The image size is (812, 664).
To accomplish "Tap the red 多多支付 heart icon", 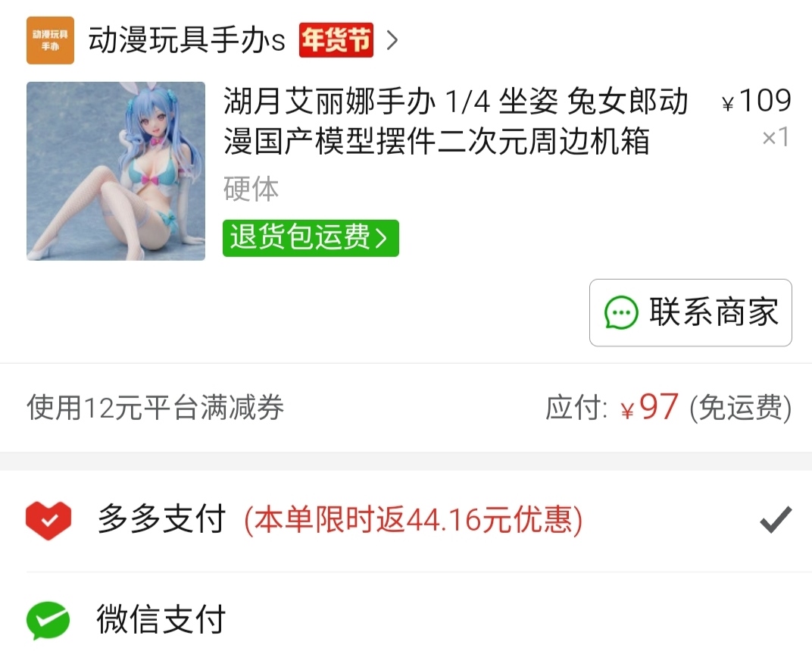I will click(x=48, y=520).
